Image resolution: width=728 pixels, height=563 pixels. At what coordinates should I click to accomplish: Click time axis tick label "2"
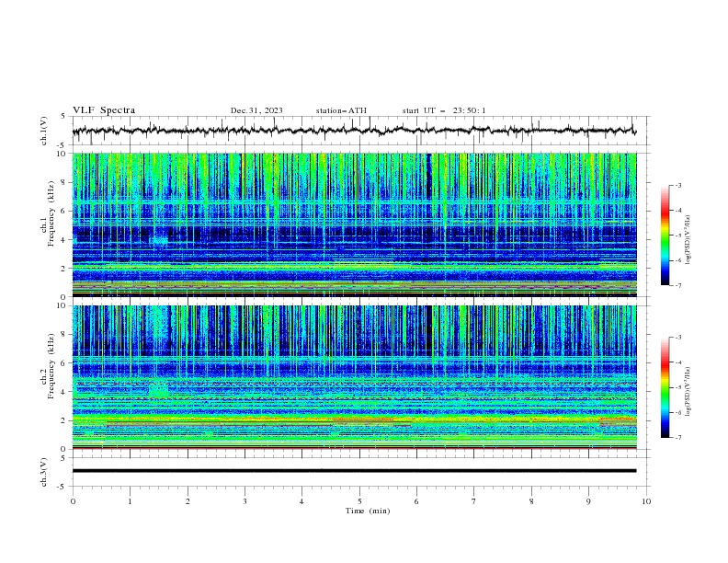188,501
